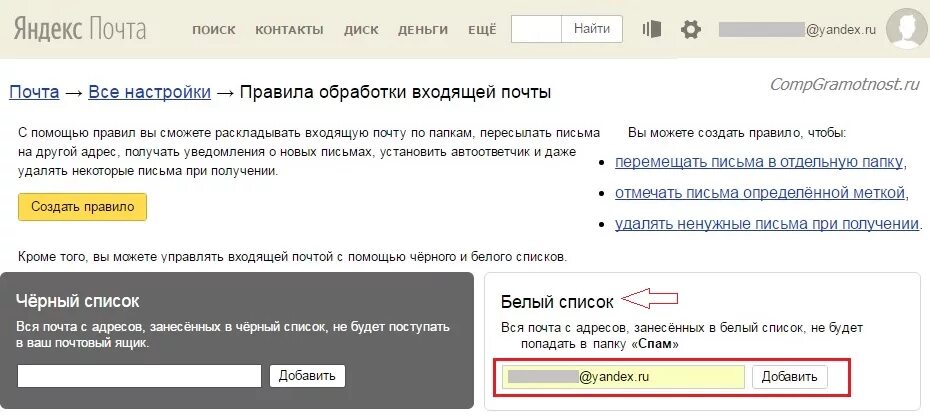Select the heading Правила обработки входящей почты
Viewport: 930px width, 417px height.
396,93
